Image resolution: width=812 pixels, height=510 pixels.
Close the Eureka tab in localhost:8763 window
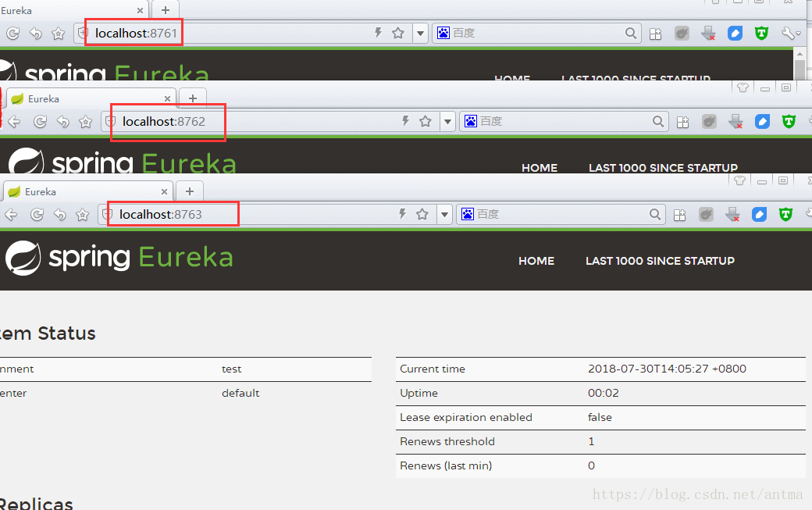164,191
